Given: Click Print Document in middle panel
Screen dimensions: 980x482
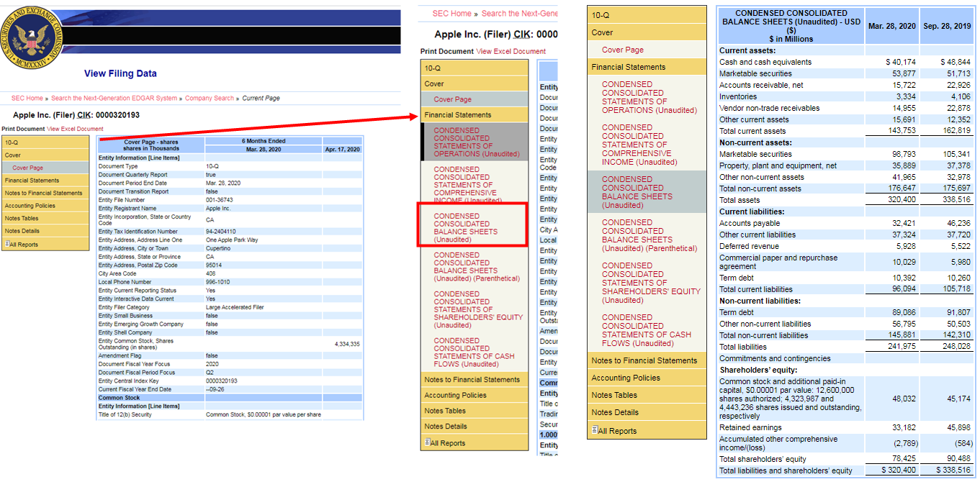Looking at the screenshot, I should click(447, 51).
